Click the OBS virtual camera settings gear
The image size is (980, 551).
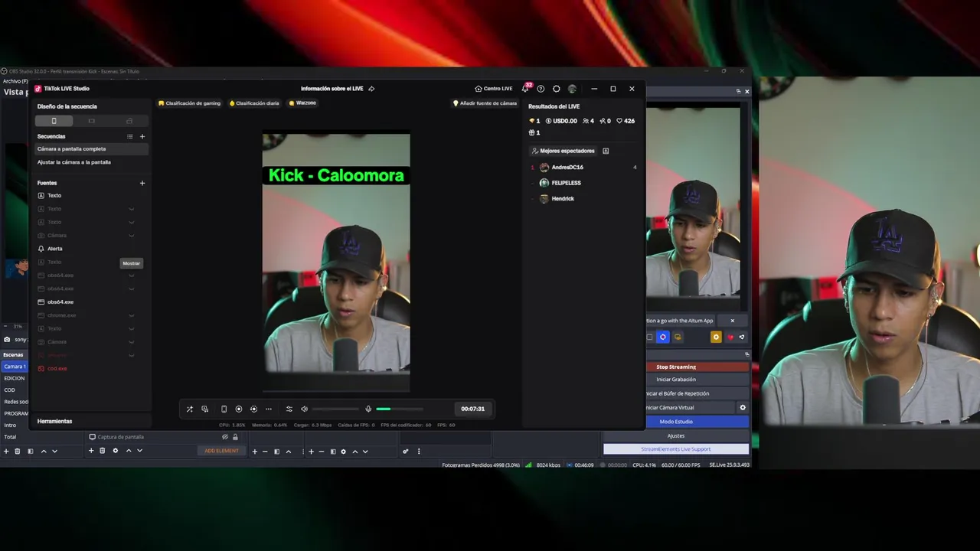742,408
